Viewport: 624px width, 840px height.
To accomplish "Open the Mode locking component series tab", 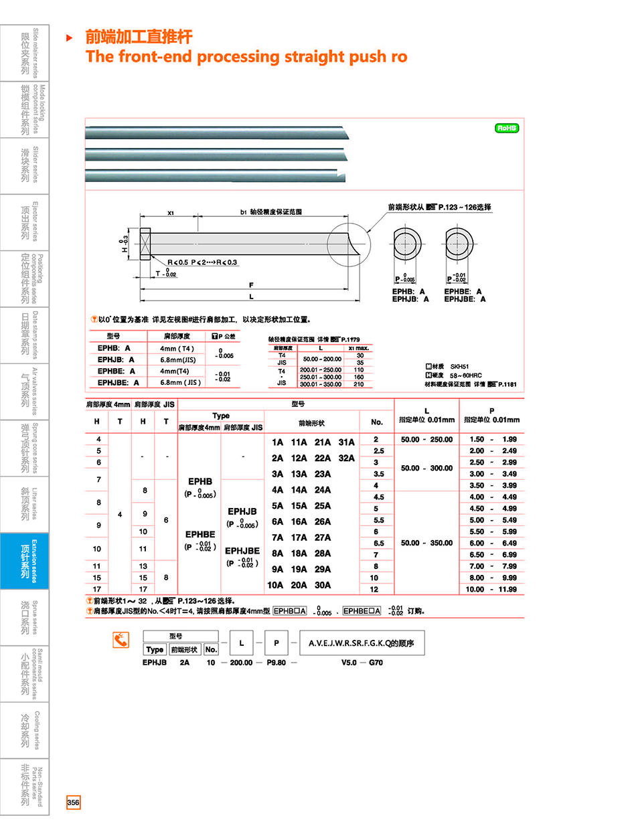I will [x=24, y=110].
